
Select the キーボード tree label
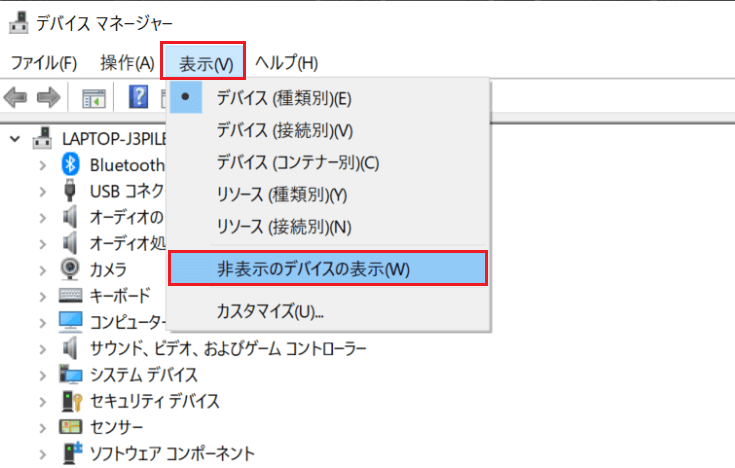point(120,295)
